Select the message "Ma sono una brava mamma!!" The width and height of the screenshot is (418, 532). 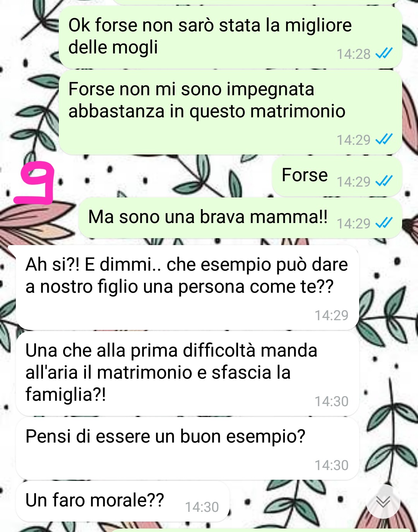[x=240, y=218]
